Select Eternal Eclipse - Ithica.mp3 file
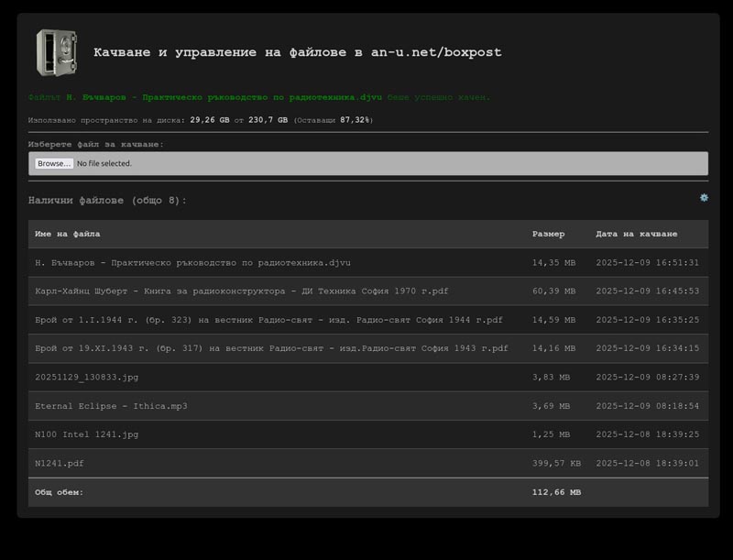Viewport: 733px width, 560px height. tap(111, 406)
